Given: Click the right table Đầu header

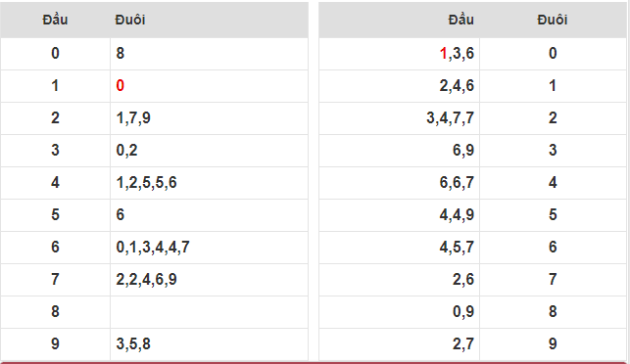Looking at the screenshot, I should (460, 20).
